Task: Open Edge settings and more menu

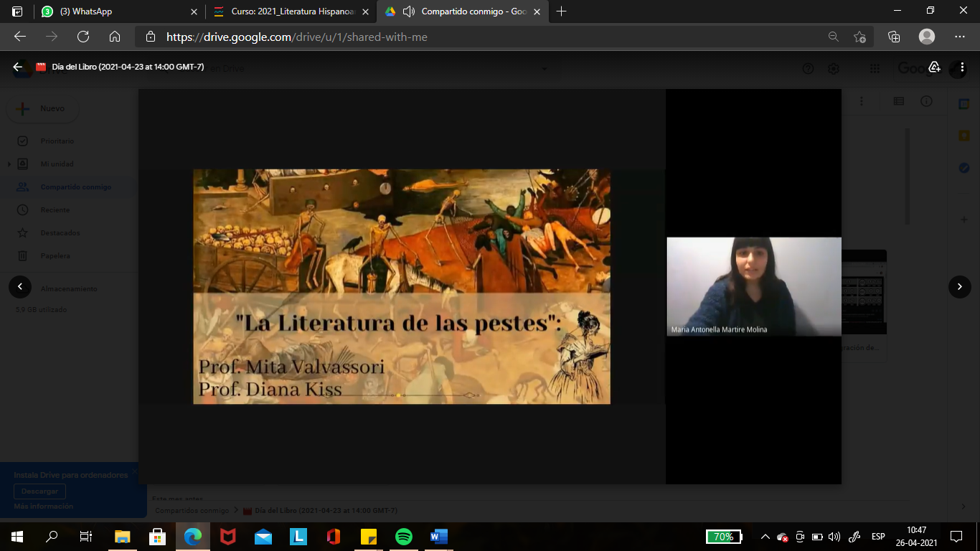Action: (960, 37)
